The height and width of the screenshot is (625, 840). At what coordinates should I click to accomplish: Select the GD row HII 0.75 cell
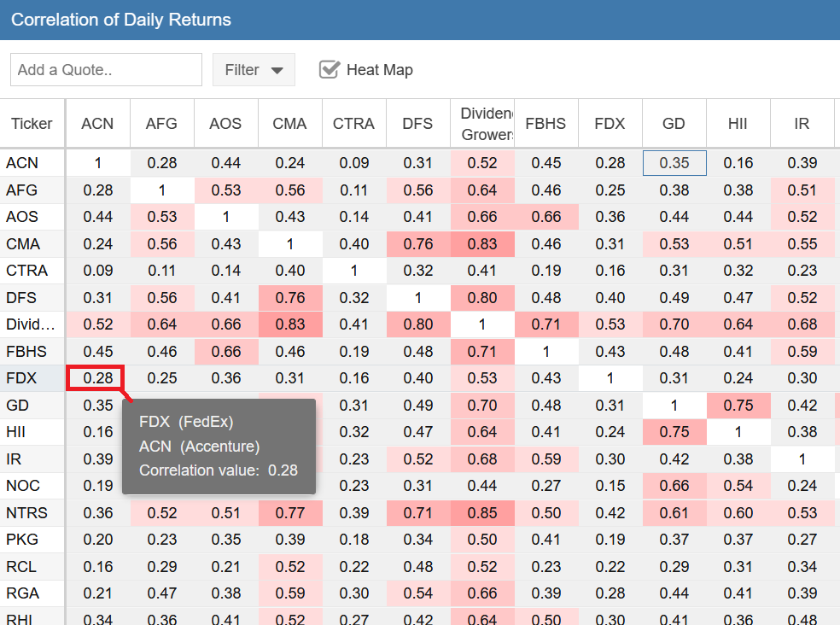[x=738, y=406]
